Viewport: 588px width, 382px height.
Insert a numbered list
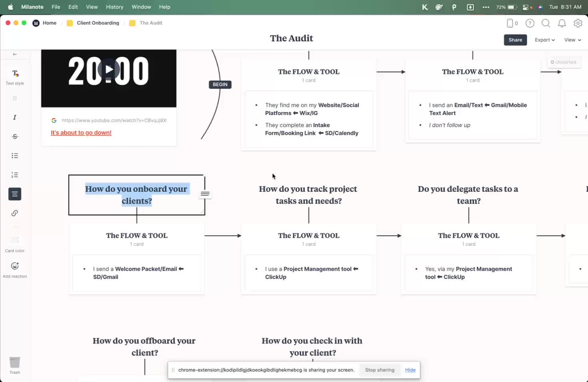click(15, 175)
